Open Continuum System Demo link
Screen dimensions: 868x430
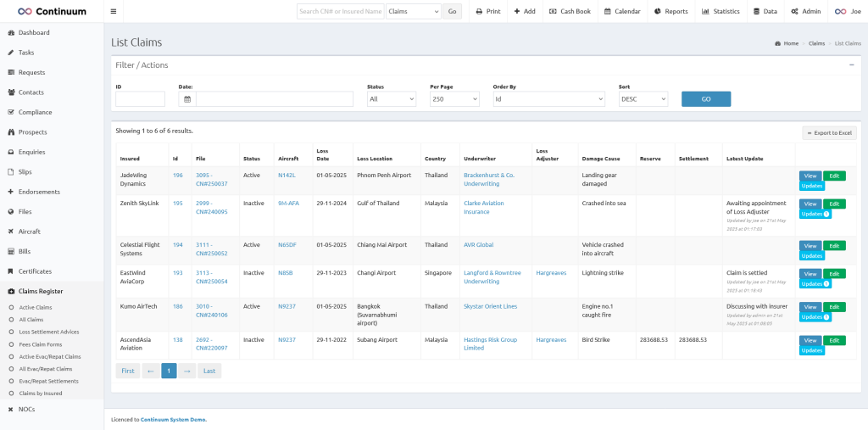point(173,420)
